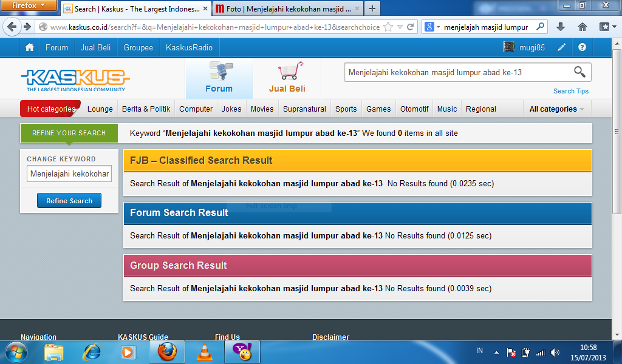Open Yahoo Messenger from the taskbar

242,352
